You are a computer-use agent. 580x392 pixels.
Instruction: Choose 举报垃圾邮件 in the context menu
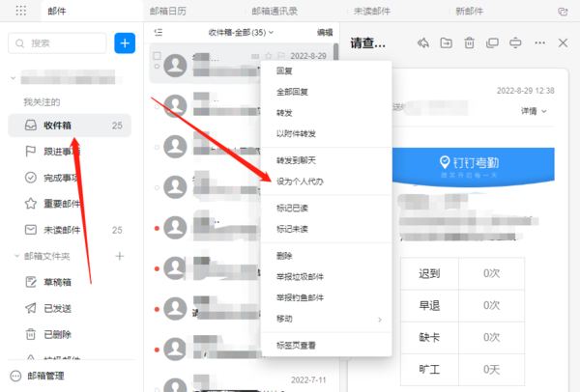327,277
